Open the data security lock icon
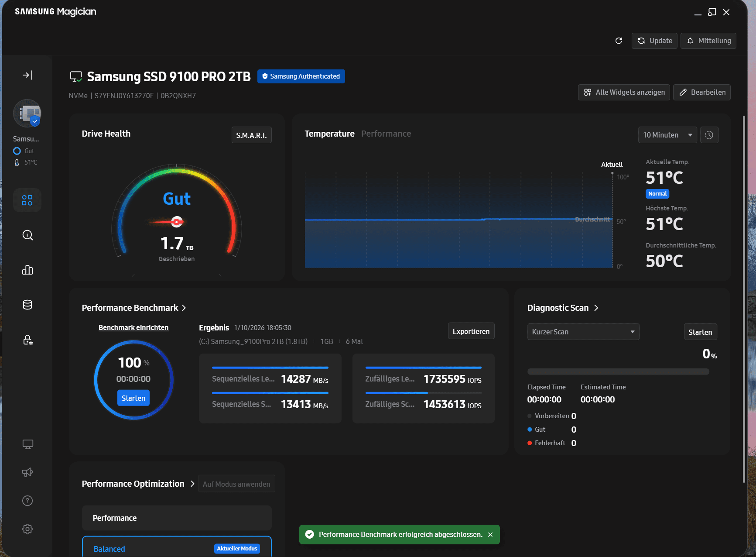This screenshot has width=756, height=557. pos(27,340)
